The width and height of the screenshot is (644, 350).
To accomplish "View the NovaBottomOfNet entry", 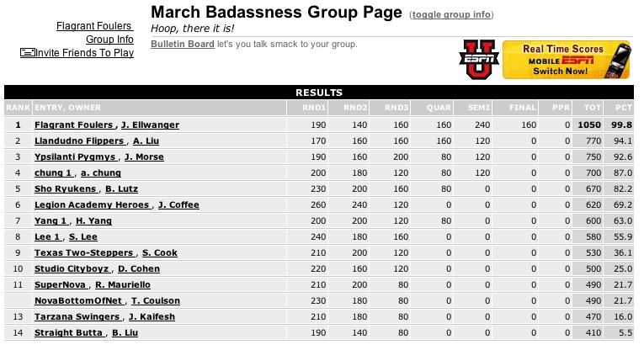I will tap(78, 300).
